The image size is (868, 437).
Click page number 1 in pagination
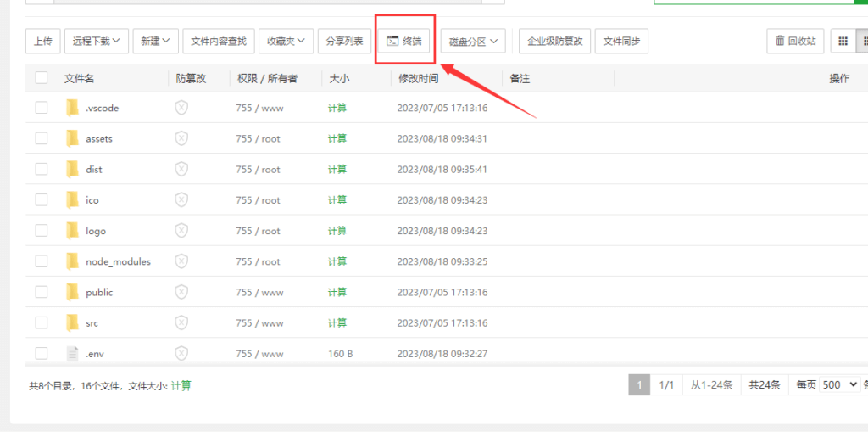639,385
